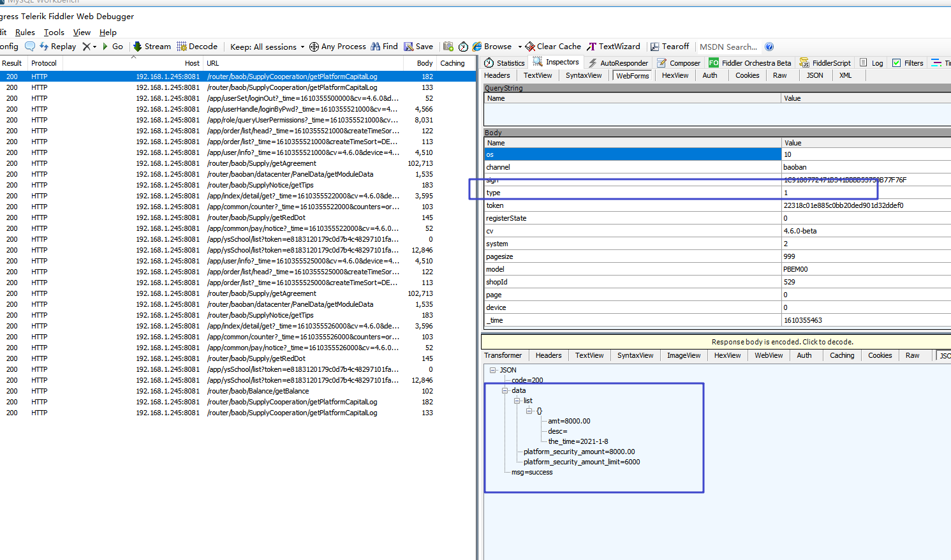
Task: Select msg=success node in JSON tree
Action: (532, 472)
